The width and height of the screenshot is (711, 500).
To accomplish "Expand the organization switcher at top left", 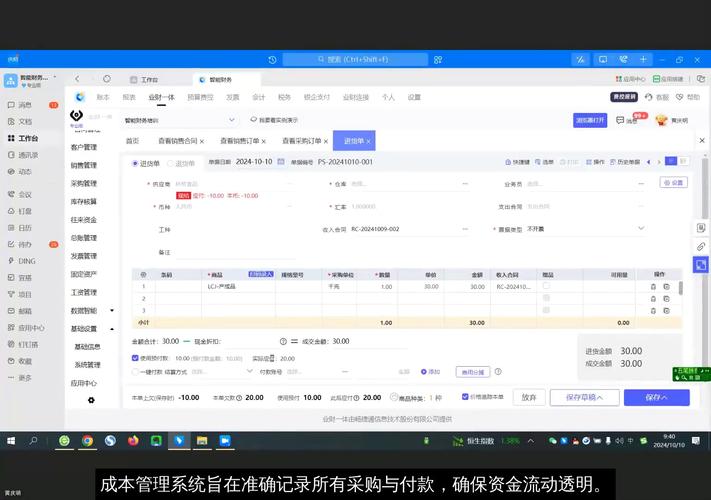I will tap(55, 77).
